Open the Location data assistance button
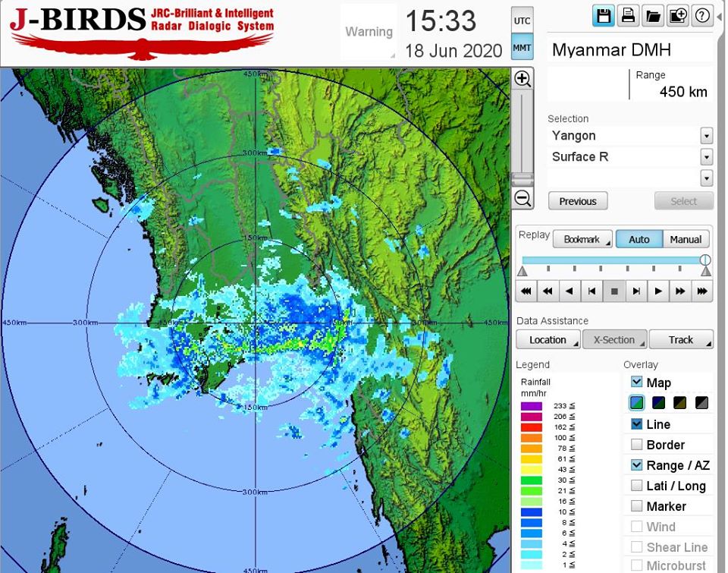This screenshot has height=573, width=728. pos(548,339)
